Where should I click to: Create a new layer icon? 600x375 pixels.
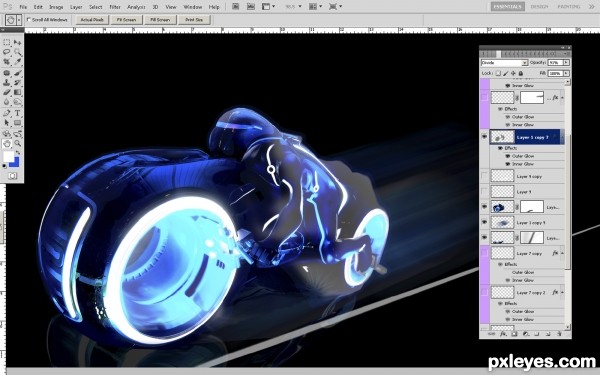(x=548, y=334)
